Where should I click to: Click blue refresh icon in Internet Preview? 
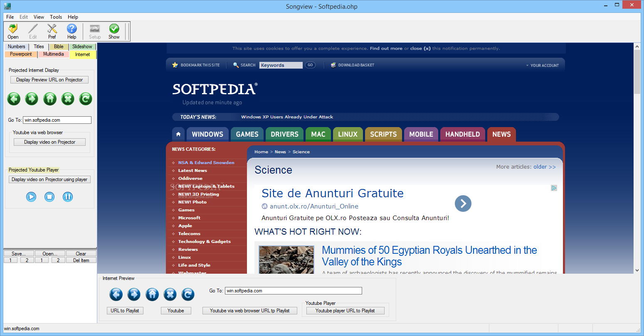(188, 294)
